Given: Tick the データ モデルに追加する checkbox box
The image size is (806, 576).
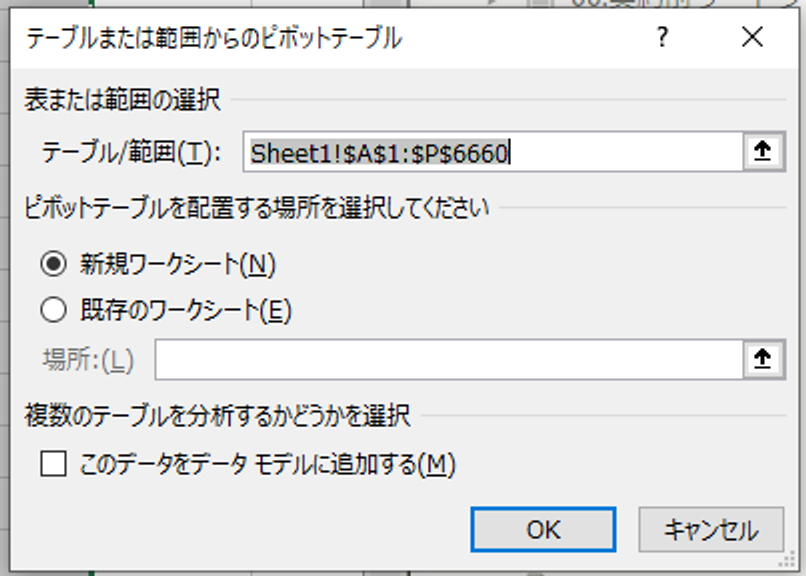Looking at the screenshot, I should pyautogui.click(x=53, y=464).
